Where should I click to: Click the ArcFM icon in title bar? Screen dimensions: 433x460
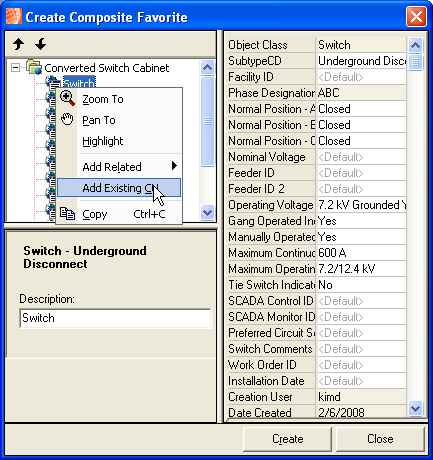(x=14, y=16)
